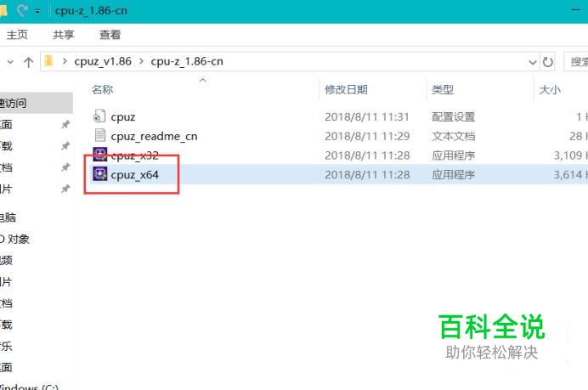The image size is (588, 390).
Task: Click the 配置设置 type cell
Action: (454, 117)
